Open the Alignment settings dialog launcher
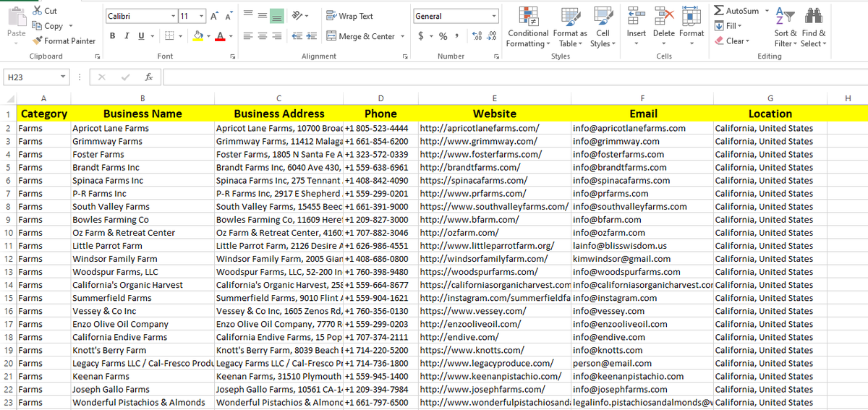This screenshot has width=868, height=410. pyautogui.click(x=405, y=56)
